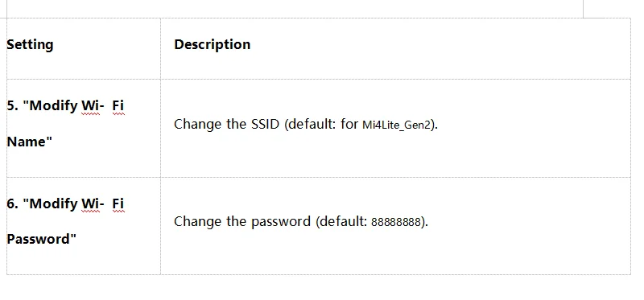This screenshot has height=300, width=644.
Task: Click the underlined "Fi" in the Wi-Fi Name row
Action: (x=118, y=106)
